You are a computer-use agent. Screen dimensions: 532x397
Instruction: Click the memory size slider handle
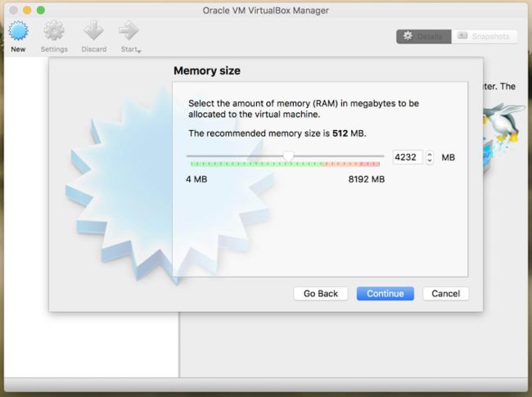click(288, 156)
